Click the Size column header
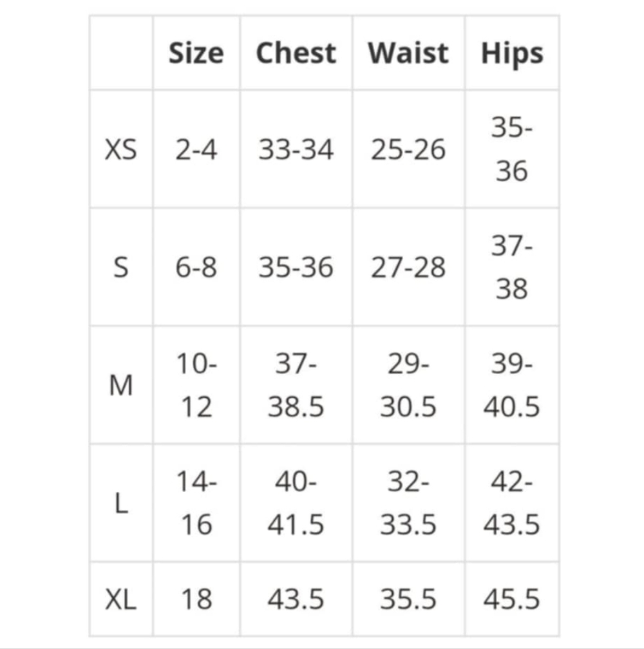644x649 pixels. 196,53
